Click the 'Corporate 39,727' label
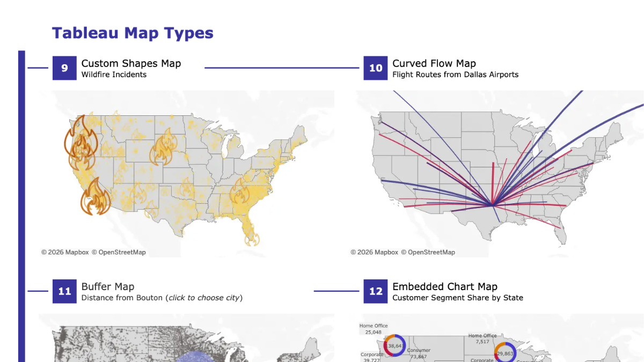This screenshot has width=644, height=362. pyautogui.click(x=372, y=358)
